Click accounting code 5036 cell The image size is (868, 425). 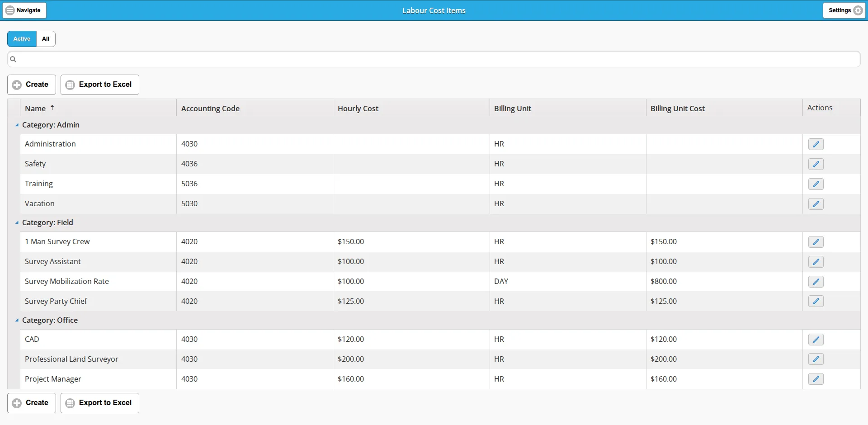(255, 184)
